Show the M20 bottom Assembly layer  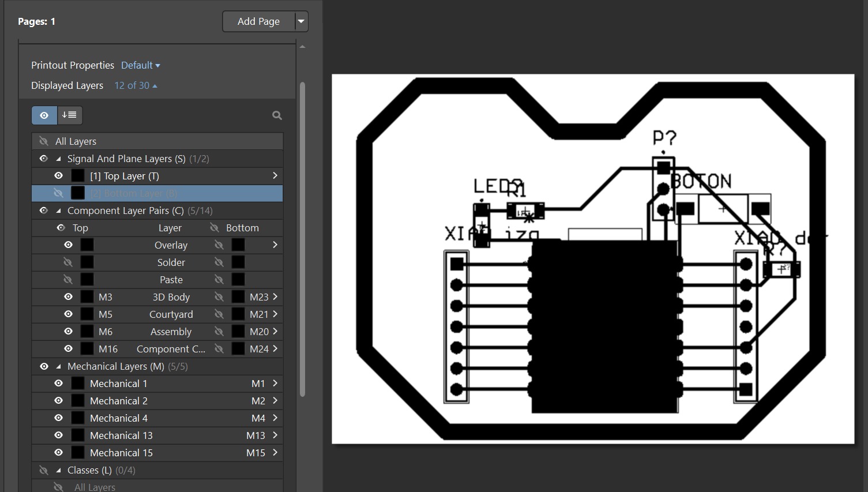(219, 332)
